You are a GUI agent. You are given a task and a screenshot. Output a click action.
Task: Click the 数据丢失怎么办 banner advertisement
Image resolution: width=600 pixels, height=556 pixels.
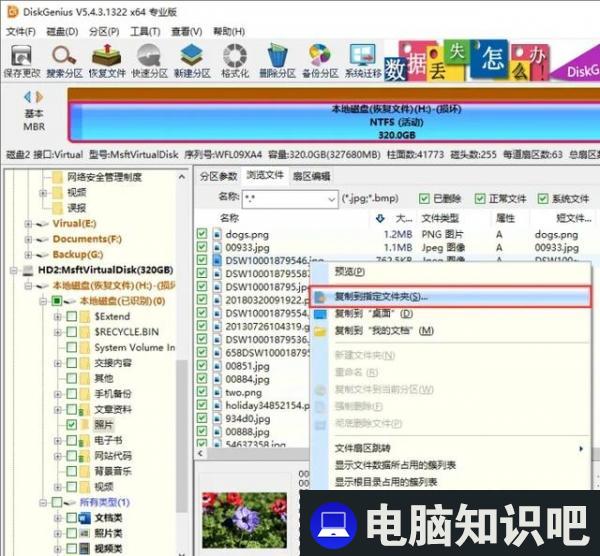click(491, 60)
